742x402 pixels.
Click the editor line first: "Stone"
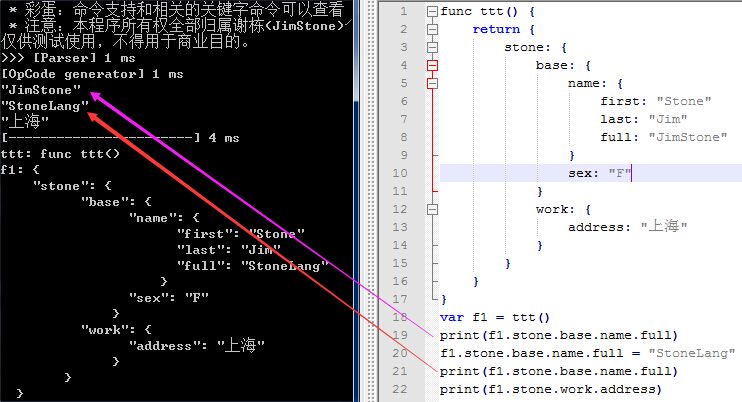[655, 101]
